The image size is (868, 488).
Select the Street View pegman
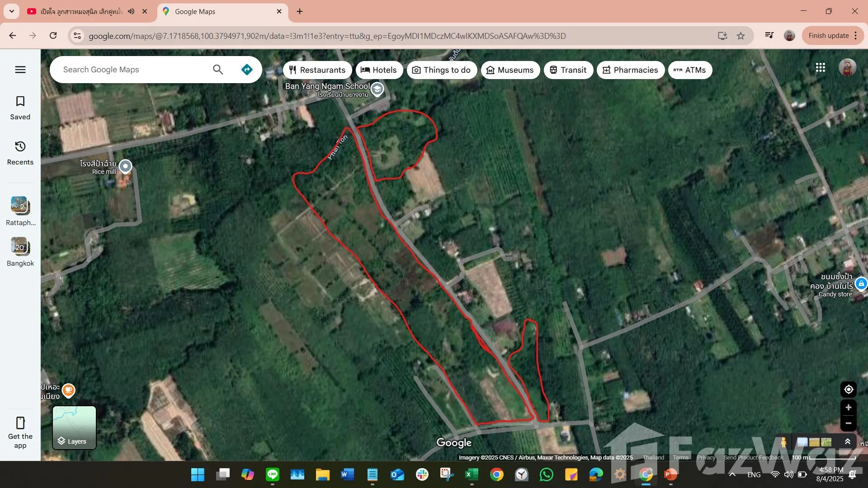(783, 442)
